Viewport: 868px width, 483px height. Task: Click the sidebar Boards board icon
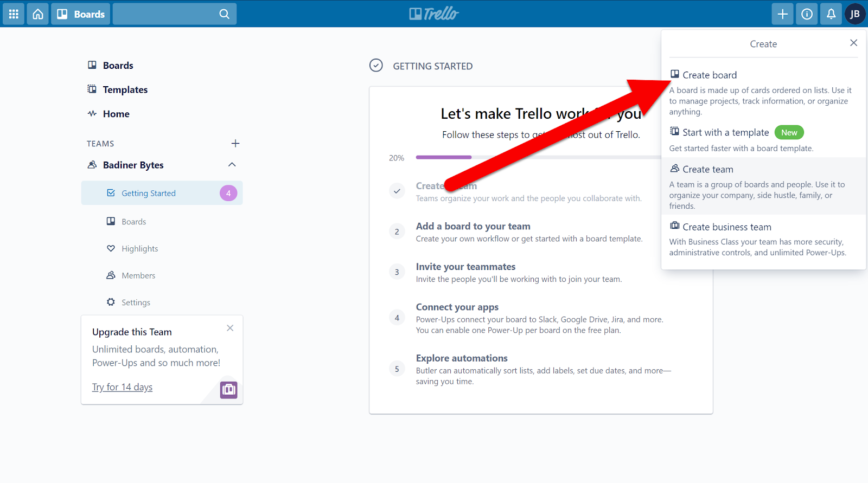click(x=92, y=65)
